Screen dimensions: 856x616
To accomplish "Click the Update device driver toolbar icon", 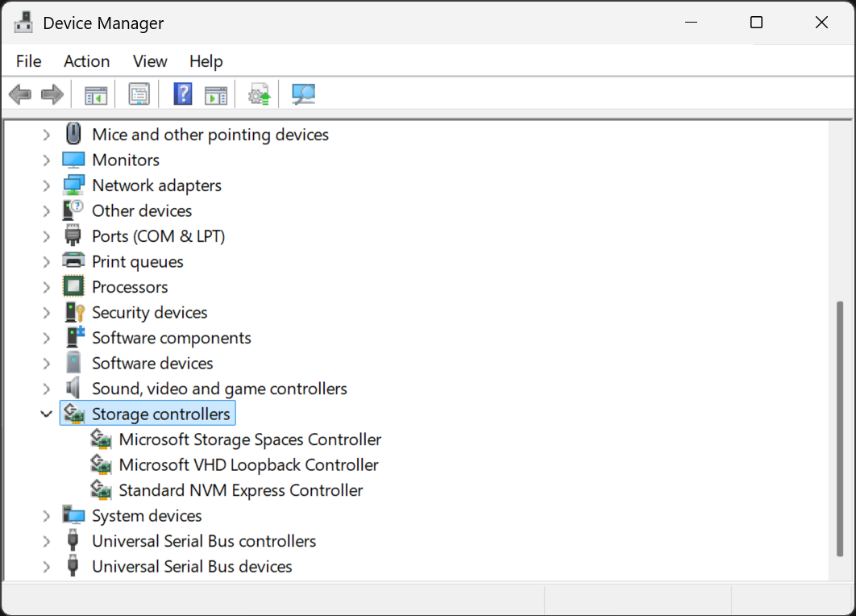I will pyautogui.click(x=259, y=94).
